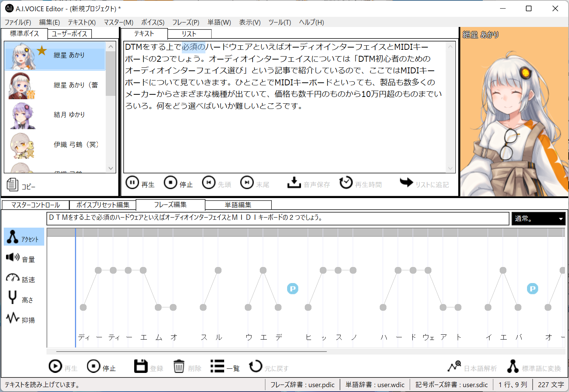This screenshot has height=392, width=569.
Task: Open the 表示(V) menu
Action: point(250,22)
